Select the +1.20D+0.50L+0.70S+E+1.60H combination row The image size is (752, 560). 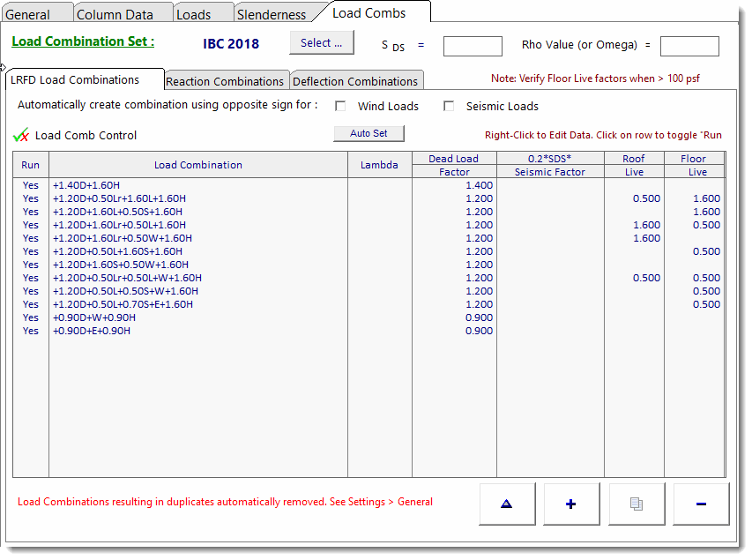tap(123, 304)
